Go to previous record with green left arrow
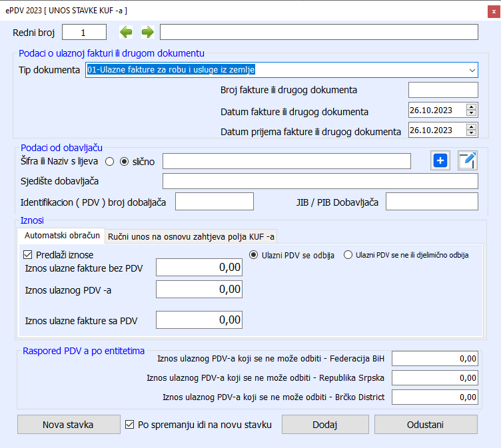 tap(126, 32)
